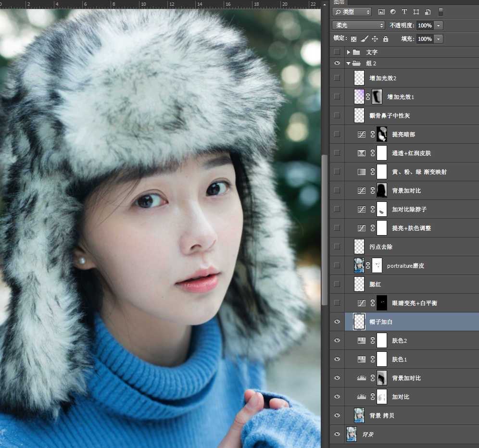Click mask link icon on portraiture磨皮
This screenshot has width=479, height=448.
point(368,265)
